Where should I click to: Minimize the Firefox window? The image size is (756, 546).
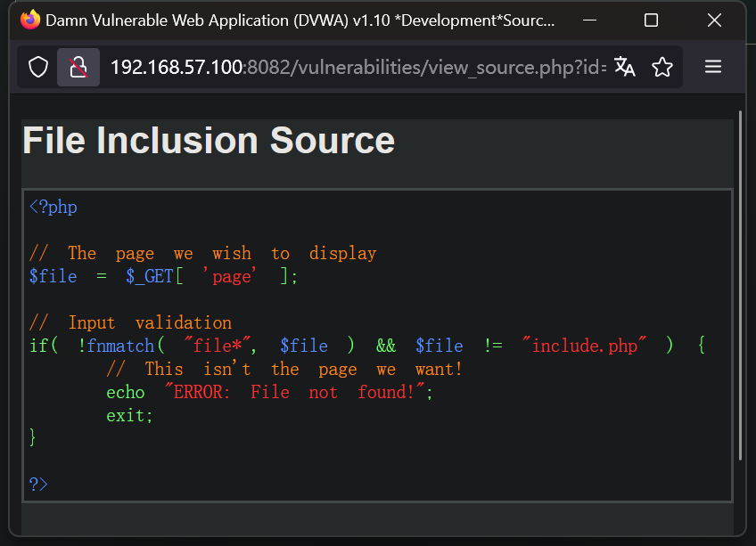click(x=589, y=20)
